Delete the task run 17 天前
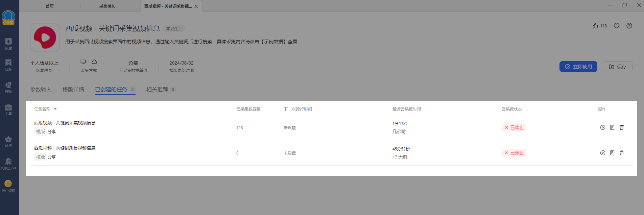This screenshot has width=644, height=215. point(621,153)
